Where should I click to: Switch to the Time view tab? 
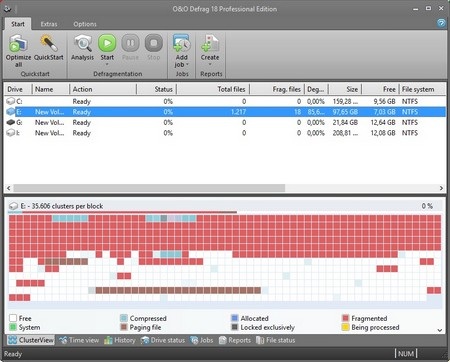[79, 340]
